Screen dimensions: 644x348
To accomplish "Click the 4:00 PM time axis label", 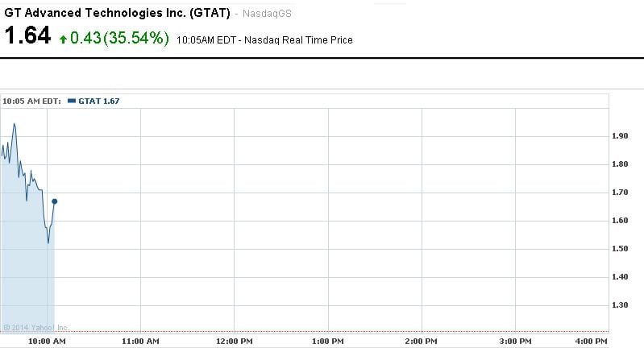I will (x=592, y=342).
